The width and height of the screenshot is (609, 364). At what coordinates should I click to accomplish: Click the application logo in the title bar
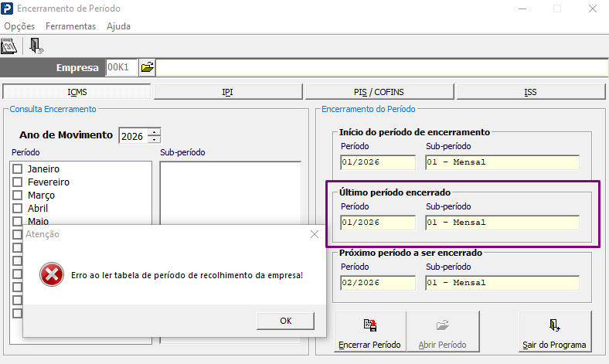tap(7, 9)
